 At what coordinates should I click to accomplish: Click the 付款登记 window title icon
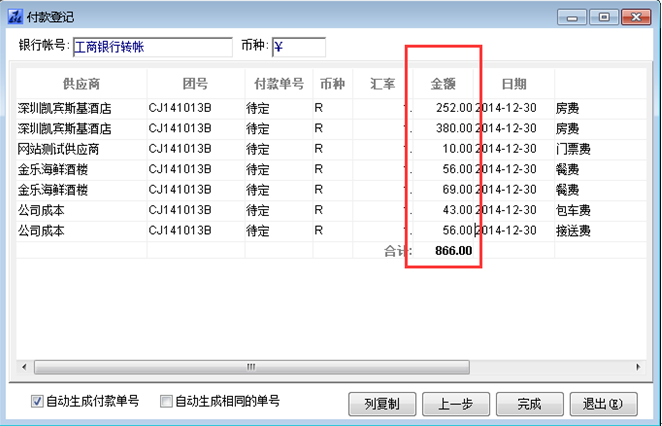(x=15, y=17)
